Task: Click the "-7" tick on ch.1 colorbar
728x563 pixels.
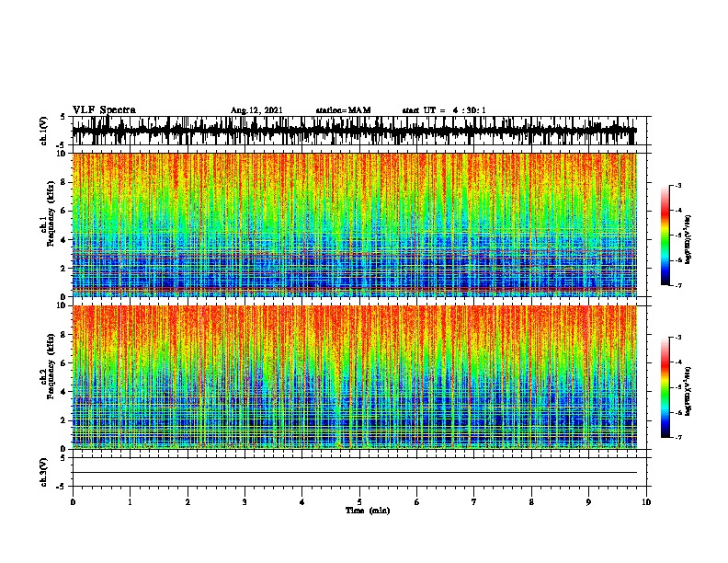Action: tap(678, 285)
